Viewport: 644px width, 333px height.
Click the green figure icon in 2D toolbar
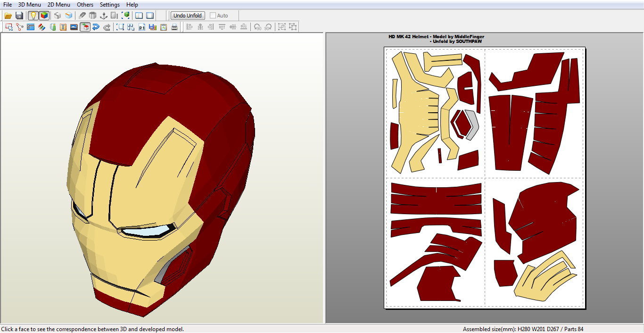point(52,27)
